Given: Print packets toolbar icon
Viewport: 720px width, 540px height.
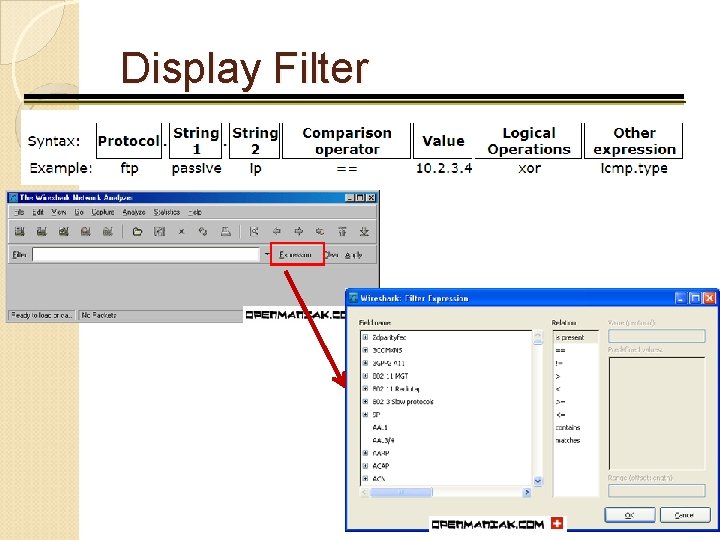Looking at the screenshot, I should coord(225,231).
